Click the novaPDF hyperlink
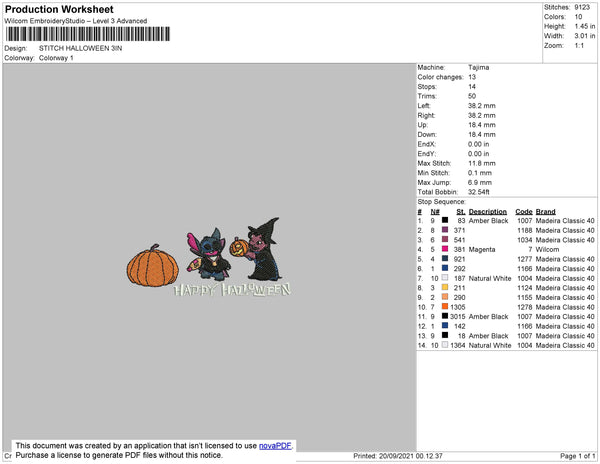This screenshot has height=464, width=600. pos(275,446)
